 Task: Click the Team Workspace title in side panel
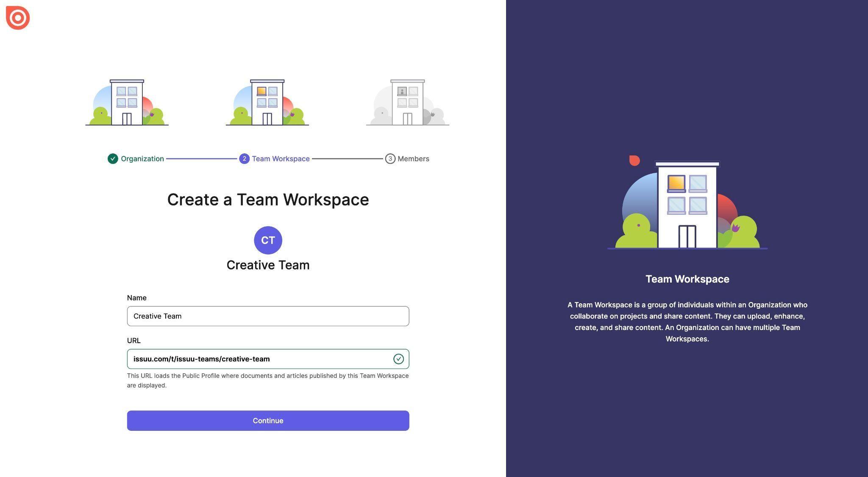tap(687, 279)
